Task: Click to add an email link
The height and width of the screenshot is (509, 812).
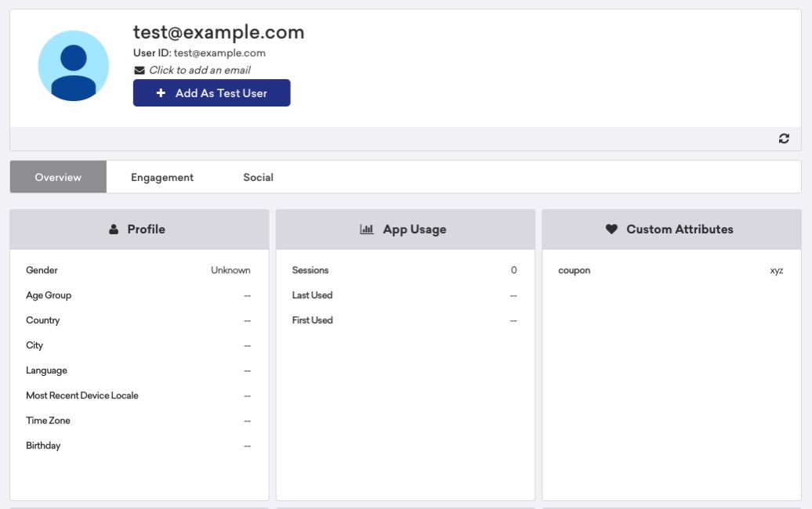Action: 199,70
